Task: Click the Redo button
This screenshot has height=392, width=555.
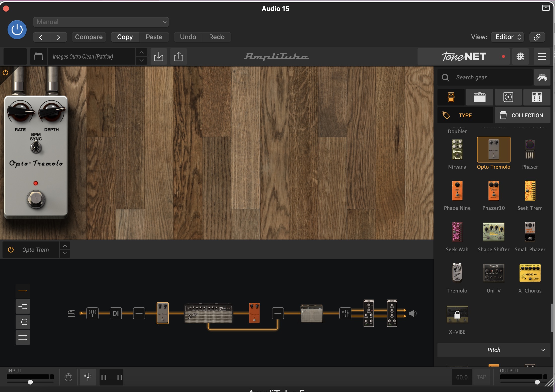Action: (x=217, y=37)
